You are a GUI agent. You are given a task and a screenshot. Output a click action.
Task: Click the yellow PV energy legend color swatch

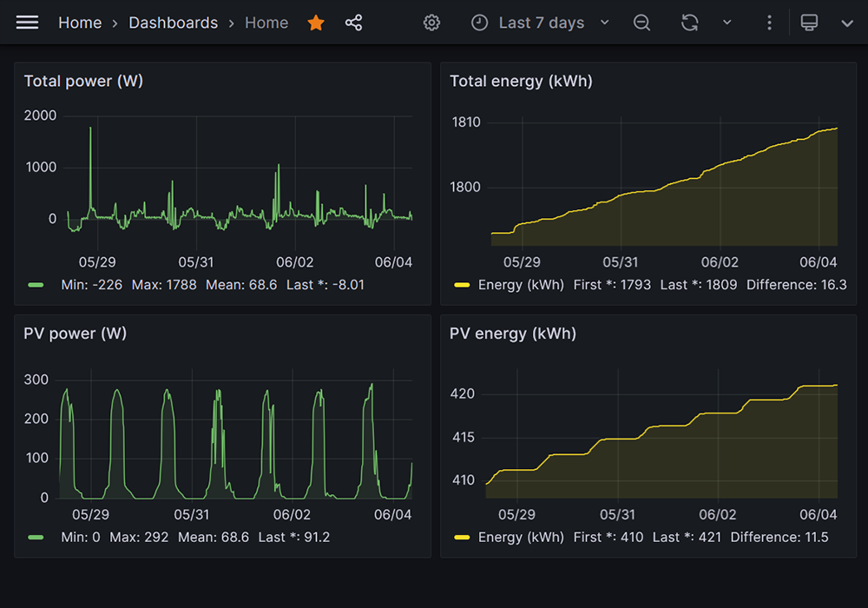(462, 537)
